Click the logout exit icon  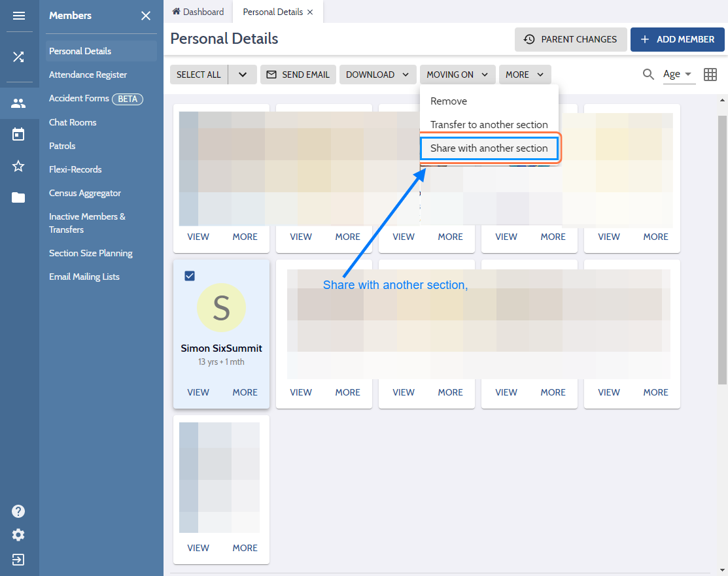[18, 559]
